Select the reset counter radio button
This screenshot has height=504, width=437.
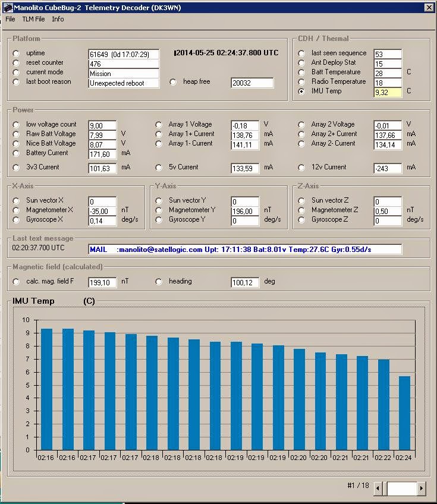16,63
